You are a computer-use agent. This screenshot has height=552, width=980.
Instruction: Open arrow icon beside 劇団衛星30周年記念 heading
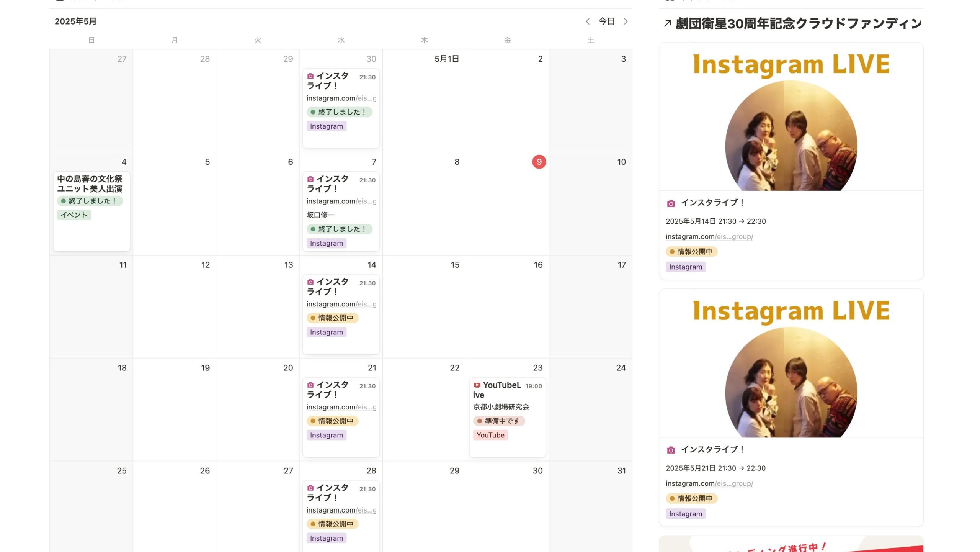tap(668, 24)
